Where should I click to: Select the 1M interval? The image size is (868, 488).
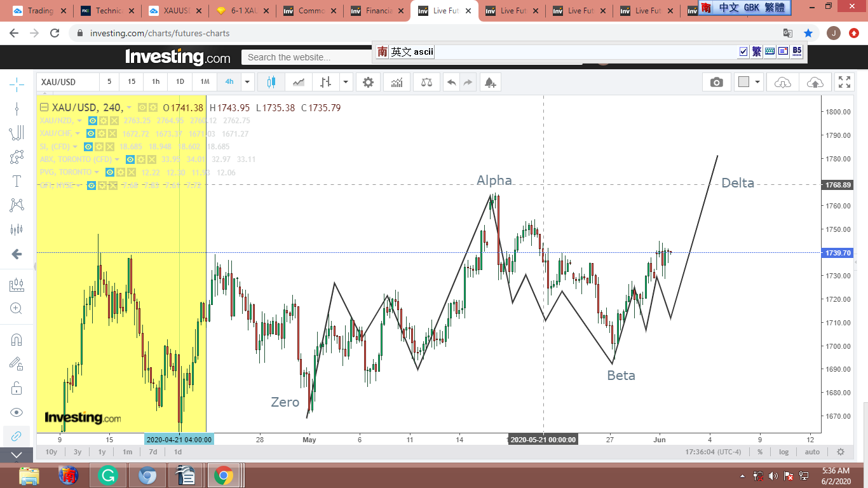pyautogui.click(x=205, y=82)
